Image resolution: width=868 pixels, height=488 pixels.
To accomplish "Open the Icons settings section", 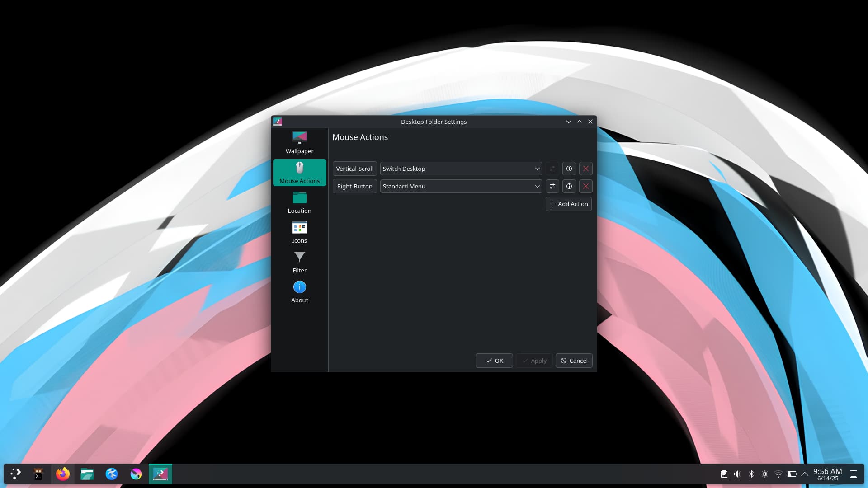I will click(299, 232).
